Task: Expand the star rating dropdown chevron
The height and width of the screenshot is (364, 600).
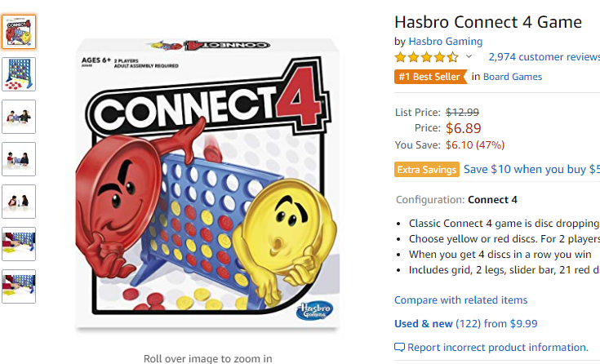Action: 469,57
